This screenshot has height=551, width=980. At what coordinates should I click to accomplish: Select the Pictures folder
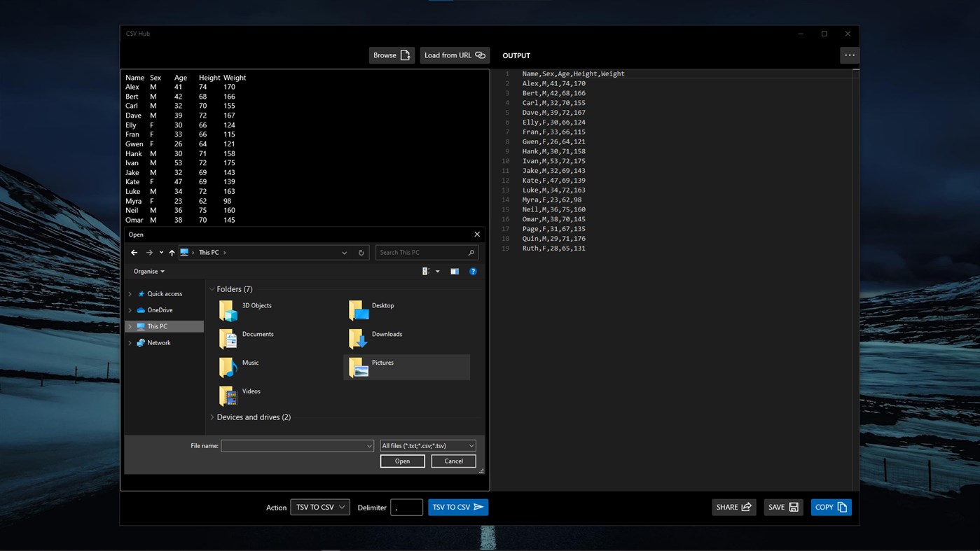(406, 368)
